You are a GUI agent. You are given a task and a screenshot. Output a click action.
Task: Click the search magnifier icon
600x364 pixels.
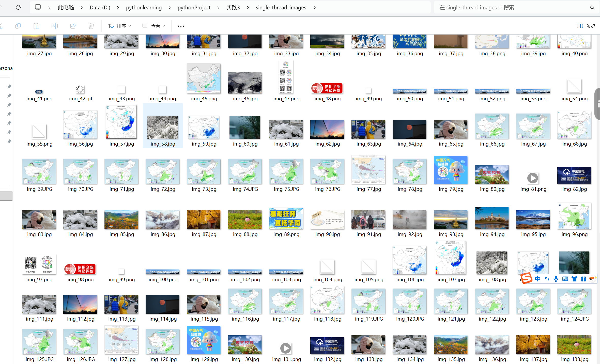592,8
